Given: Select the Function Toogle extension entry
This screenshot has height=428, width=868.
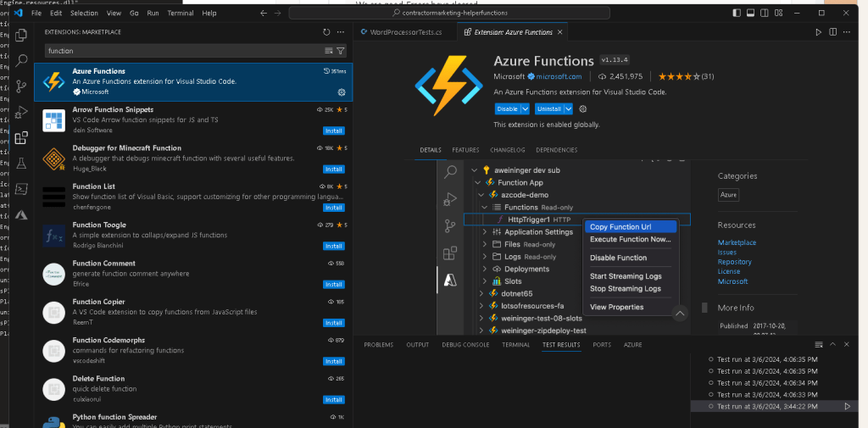Looking at the screenshot, I should click(193, 236).
